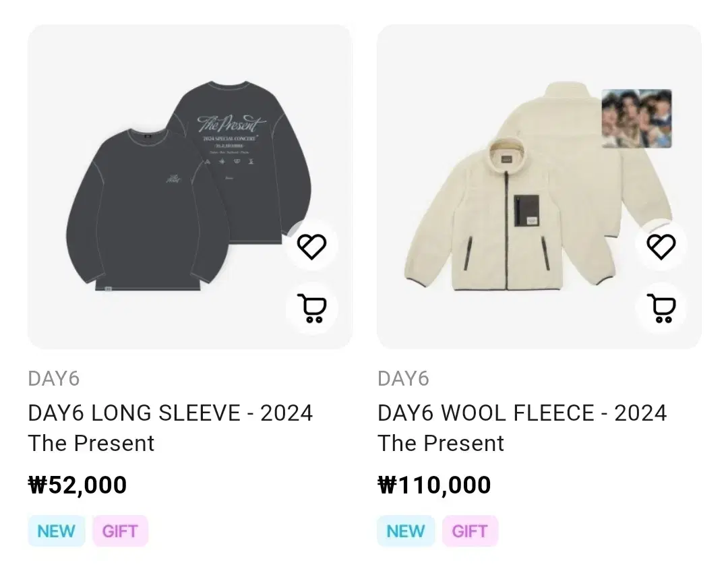Click The Present script on shirt back

pos(232,123)
